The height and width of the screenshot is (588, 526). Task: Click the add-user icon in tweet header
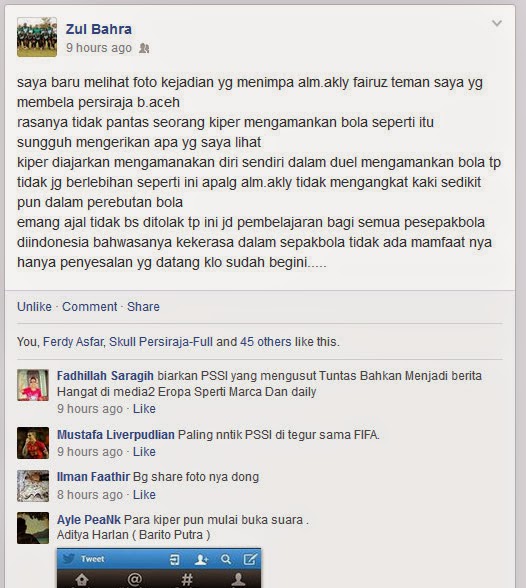coord(202,560)
